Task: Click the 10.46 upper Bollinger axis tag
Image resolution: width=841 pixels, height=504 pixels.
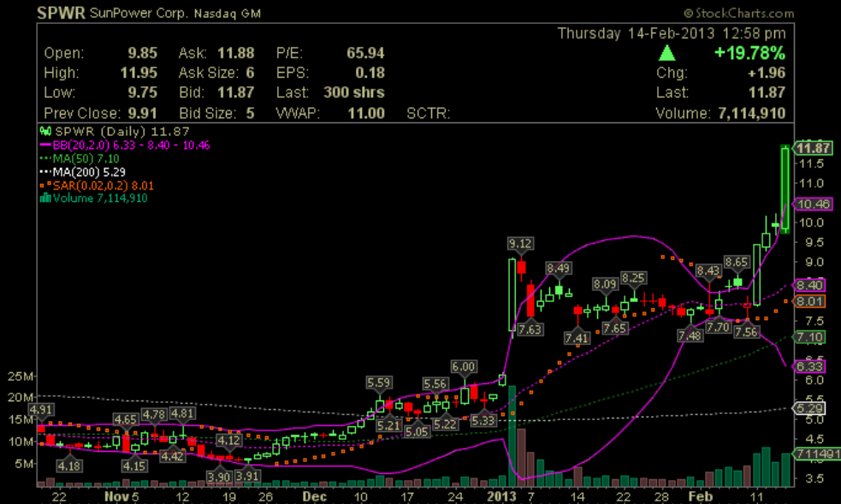Action: point(814,204)
